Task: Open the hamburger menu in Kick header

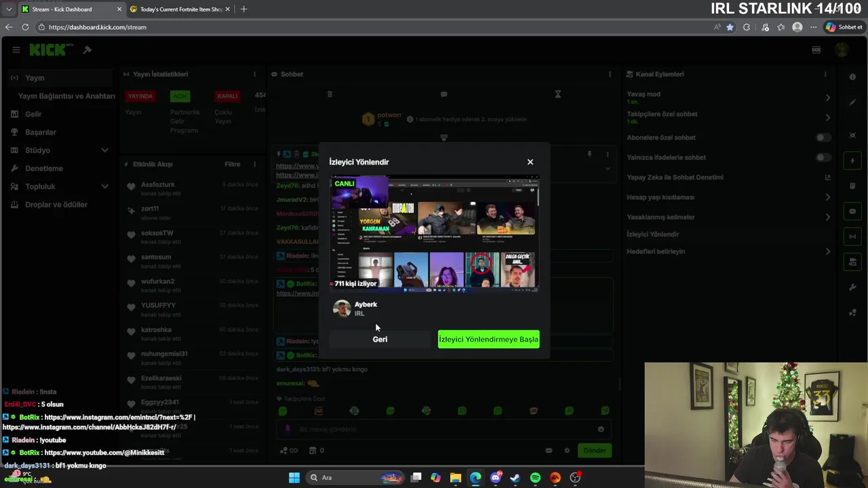Action: [x=16, y=49]
